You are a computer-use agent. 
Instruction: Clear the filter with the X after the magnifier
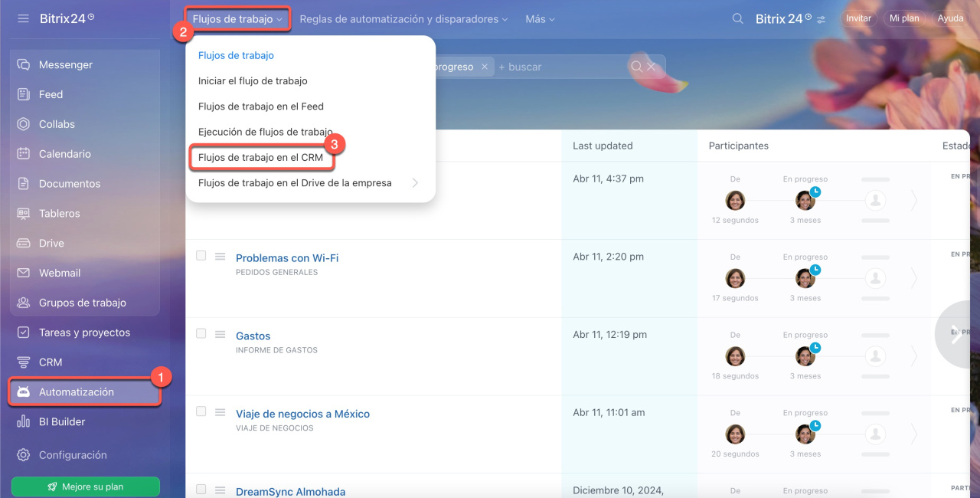651,67
